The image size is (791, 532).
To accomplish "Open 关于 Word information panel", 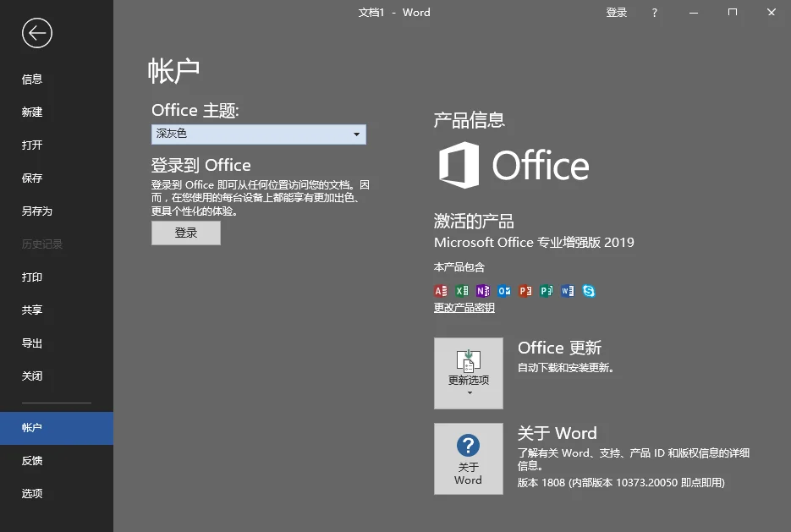I will (x=468, y=458).
